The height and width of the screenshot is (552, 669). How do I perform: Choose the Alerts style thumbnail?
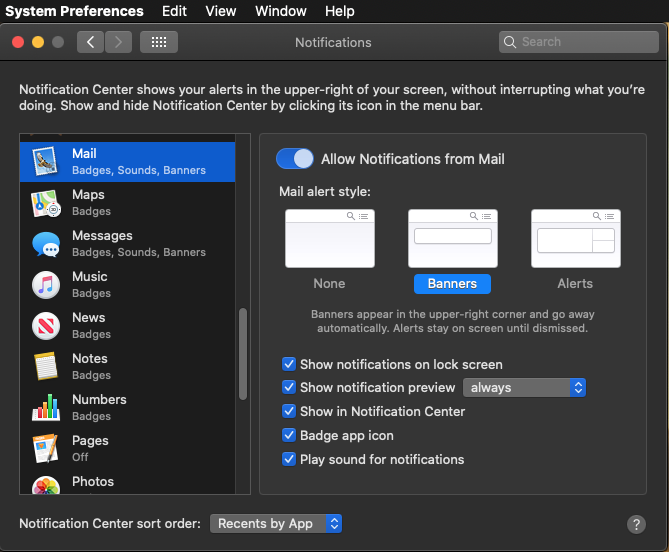pos(576,238)
